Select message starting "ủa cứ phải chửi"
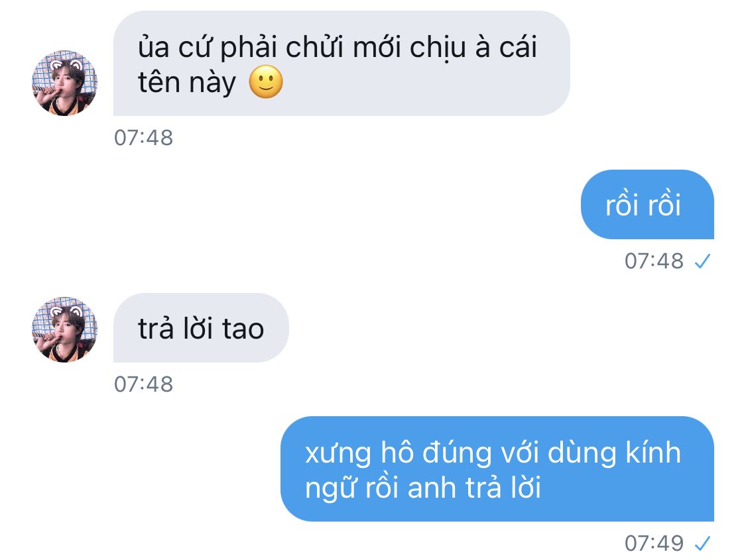Viewport: 746px width, 560px height. (341, 63)
